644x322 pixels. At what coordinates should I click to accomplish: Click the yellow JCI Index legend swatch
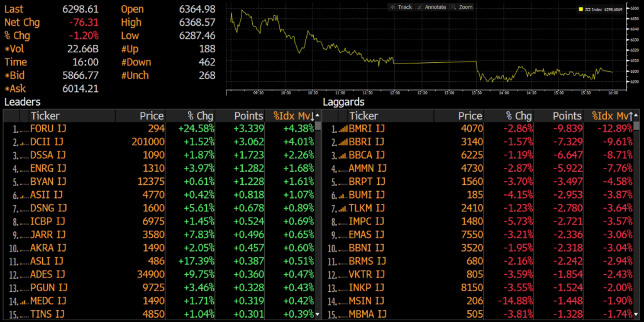[x=581, y=9]
